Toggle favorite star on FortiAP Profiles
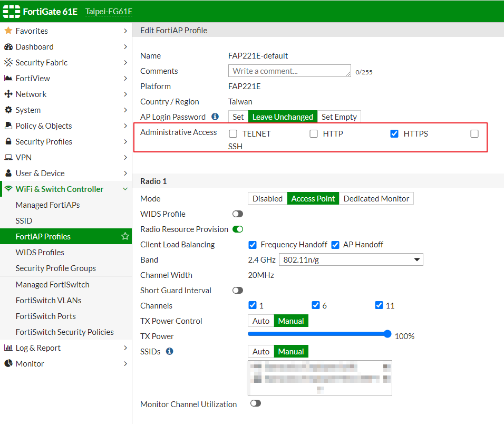This screenshot has width=504, height=424. coord(125,237)
